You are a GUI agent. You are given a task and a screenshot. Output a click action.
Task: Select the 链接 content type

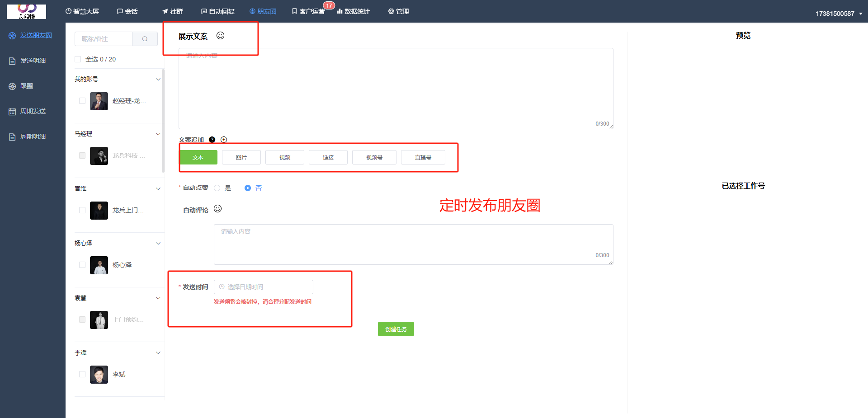(328, 157)
